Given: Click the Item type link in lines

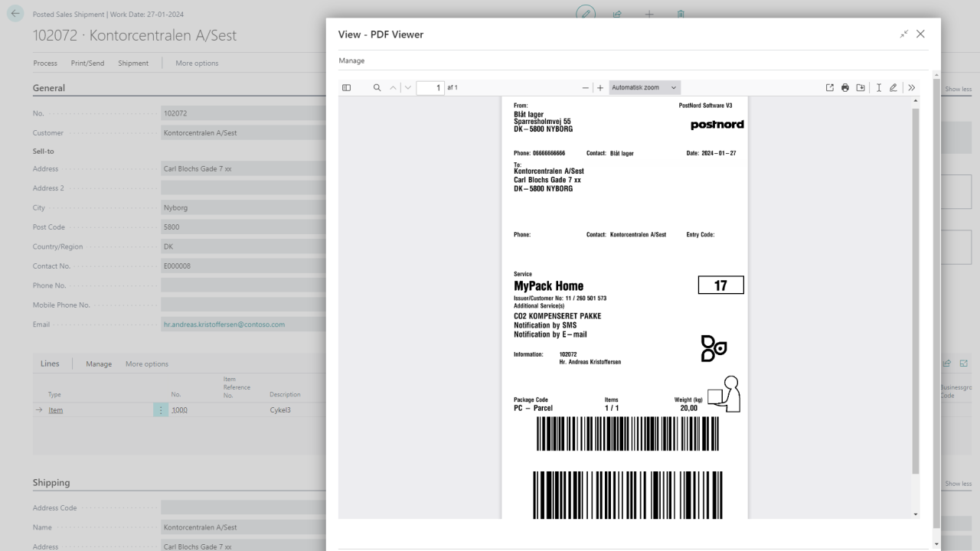Looking at the screenshot, I should click(55, 410).
